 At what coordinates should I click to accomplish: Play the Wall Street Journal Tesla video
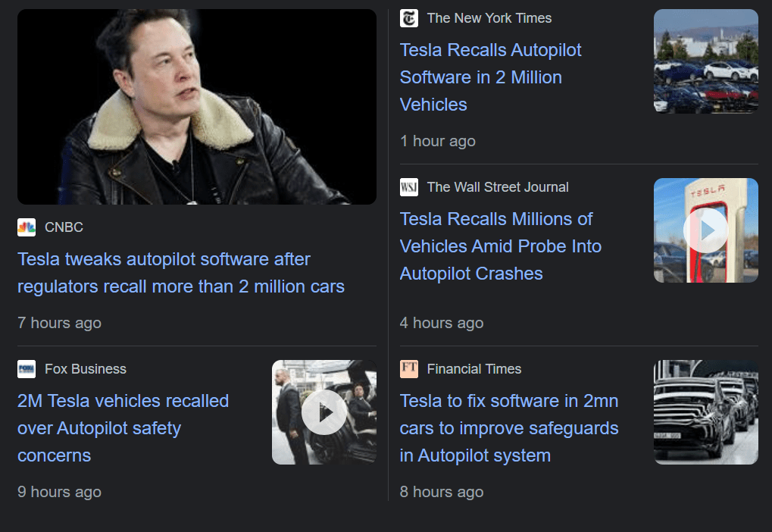pos(705,230)
